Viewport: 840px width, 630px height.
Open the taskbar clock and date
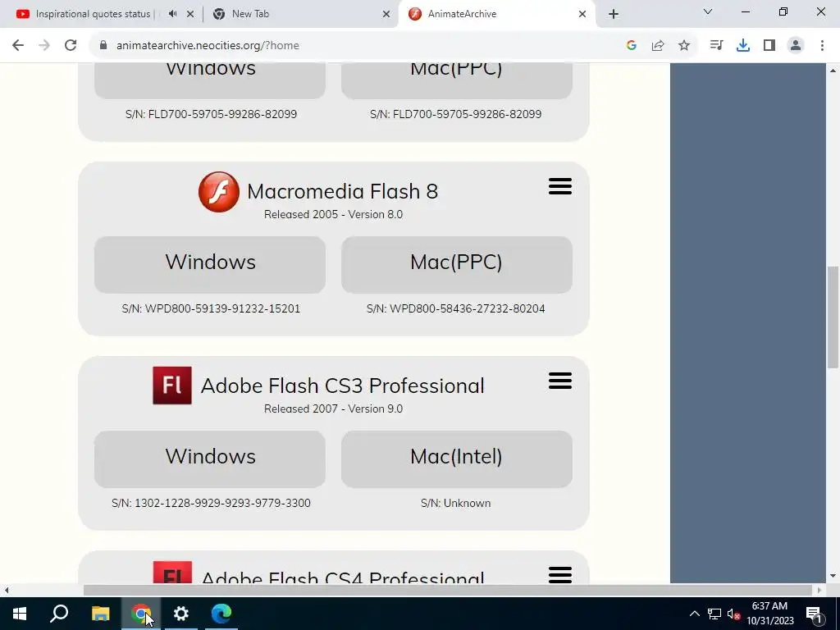tap(769, 614)
